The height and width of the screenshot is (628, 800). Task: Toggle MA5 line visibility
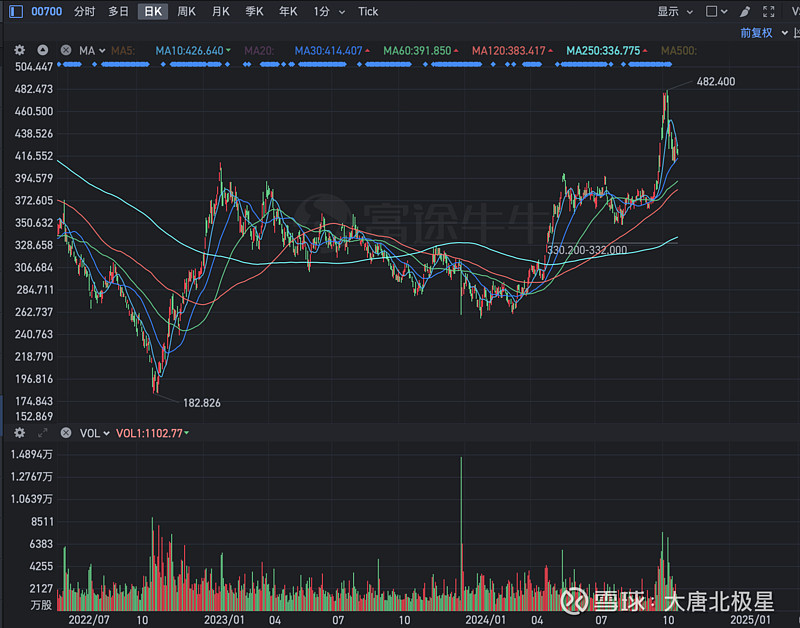(123, 50)
